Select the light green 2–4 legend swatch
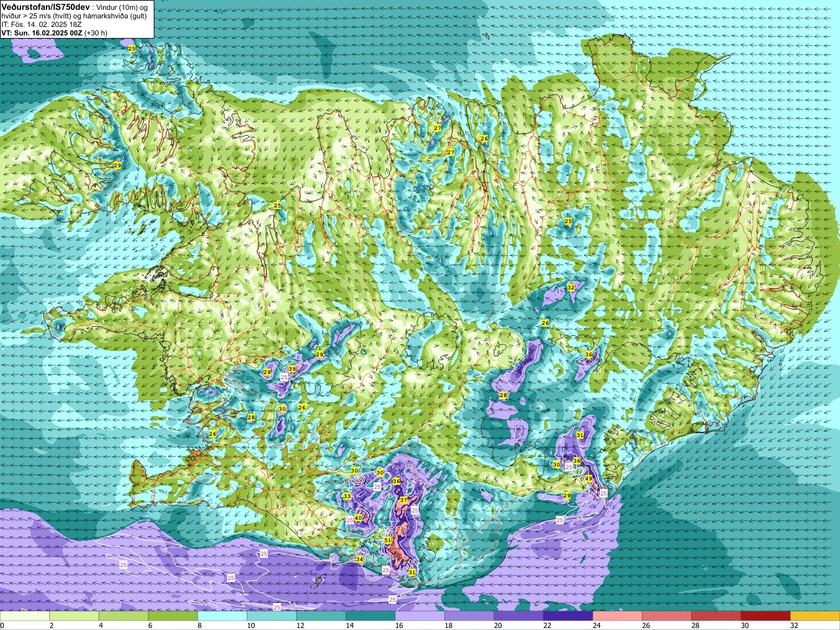Screen dimensions: 840x630 74,616
